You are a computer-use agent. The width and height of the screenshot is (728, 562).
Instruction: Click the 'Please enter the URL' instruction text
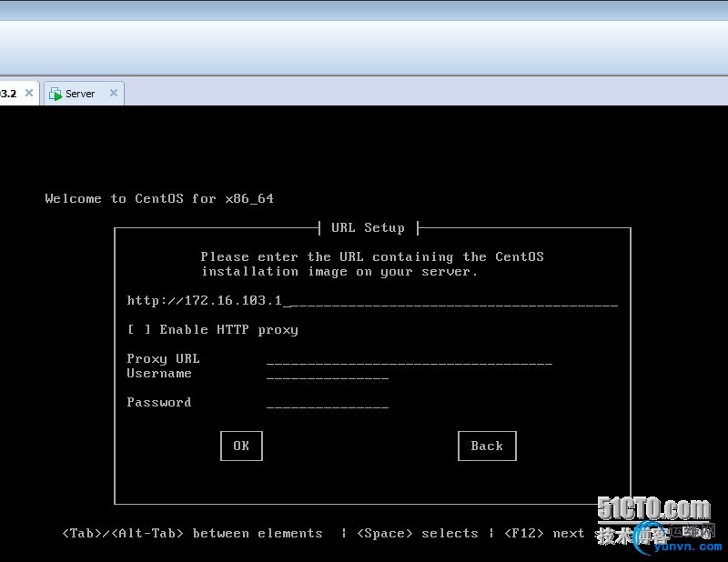(372, 264)
